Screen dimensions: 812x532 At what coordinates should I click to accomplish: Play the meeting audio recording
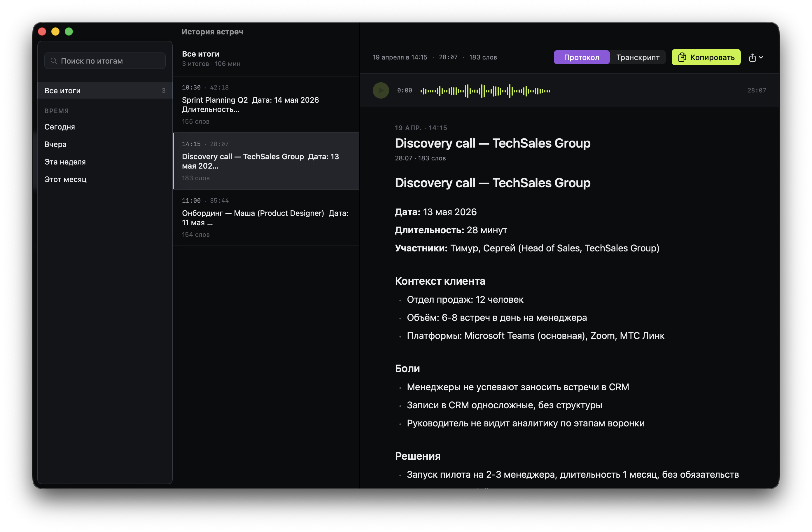(381, 90)
